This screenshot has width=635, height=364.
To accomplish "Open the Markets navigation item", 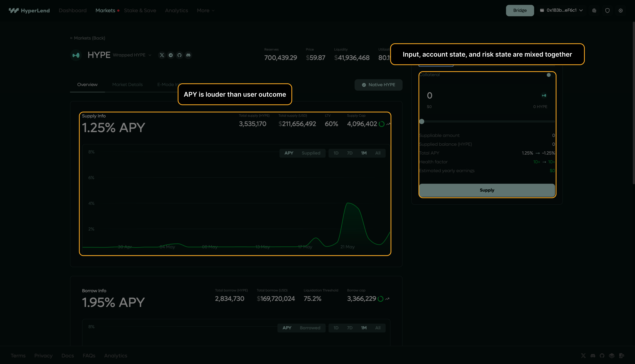I will pos(105,11).
